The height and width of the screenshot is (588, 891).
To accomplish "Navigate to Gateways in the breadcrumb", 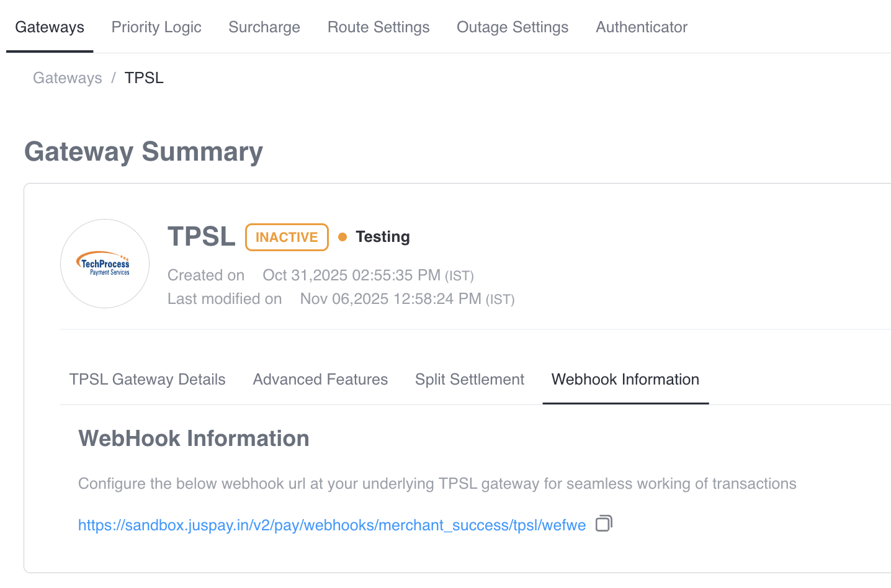I will tap(68, 78).
